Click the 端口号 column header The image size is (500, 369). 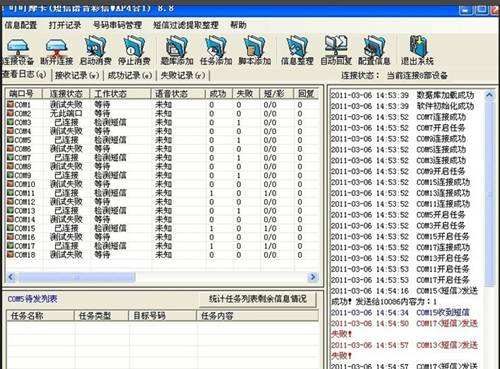pos(24,94)
